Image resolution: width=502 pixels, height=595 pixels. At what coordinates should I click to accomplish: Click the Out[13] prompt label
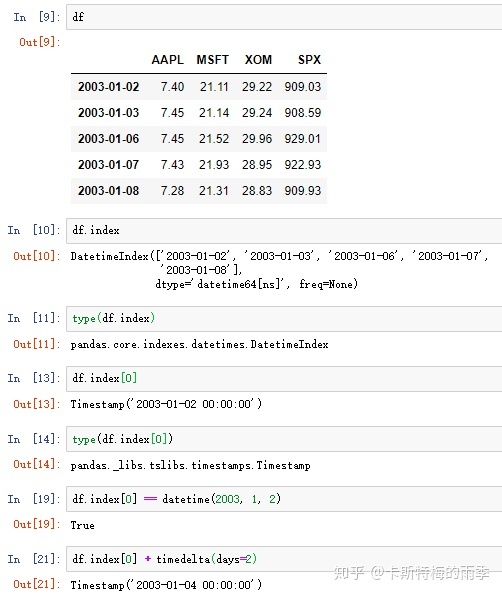(37, 404)
